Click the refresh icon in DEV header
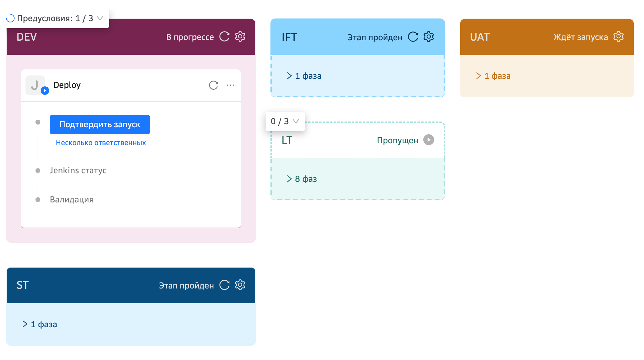 point(224,37)
